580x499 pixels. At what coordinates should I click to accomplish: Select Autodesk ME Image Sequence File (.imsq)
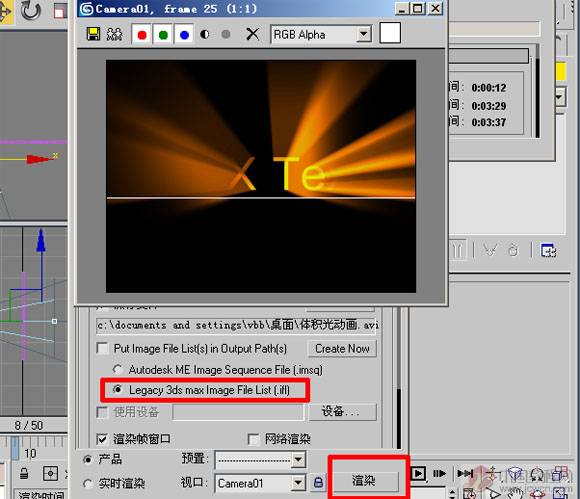[118, 369]
